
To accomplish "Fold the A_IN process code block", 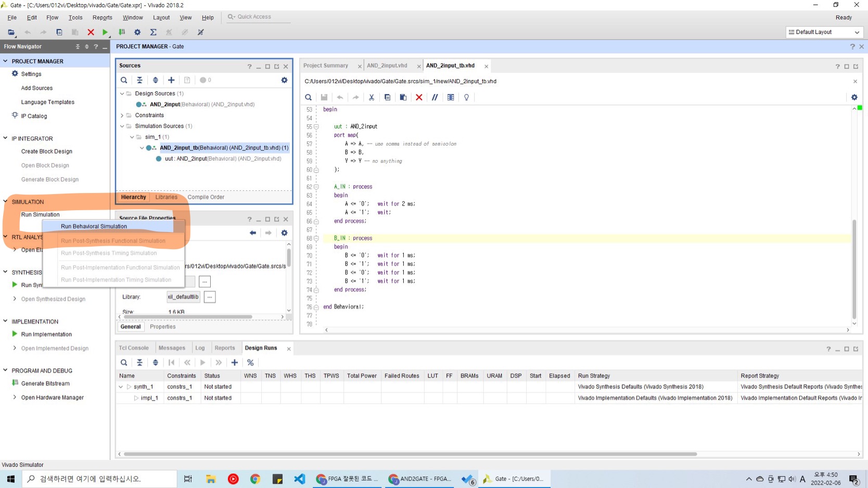I will tap(316, 187).
